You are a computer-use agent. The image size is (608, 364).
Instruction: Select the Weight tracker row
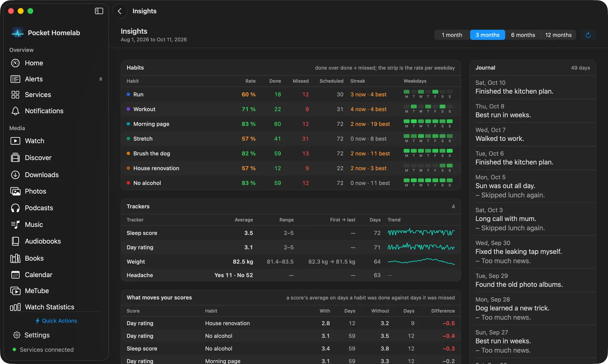click(291, 262)
